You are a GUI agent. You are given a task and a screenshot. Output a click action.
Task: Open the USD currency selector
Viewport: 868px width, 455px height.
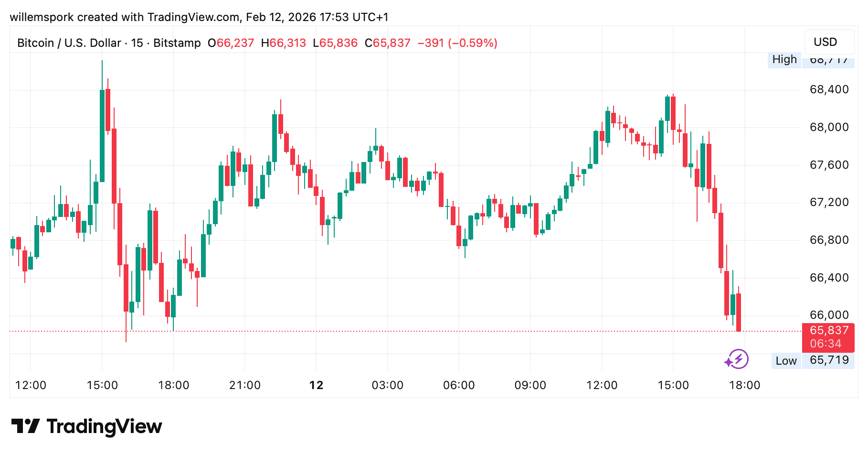(x=829, y=42)
